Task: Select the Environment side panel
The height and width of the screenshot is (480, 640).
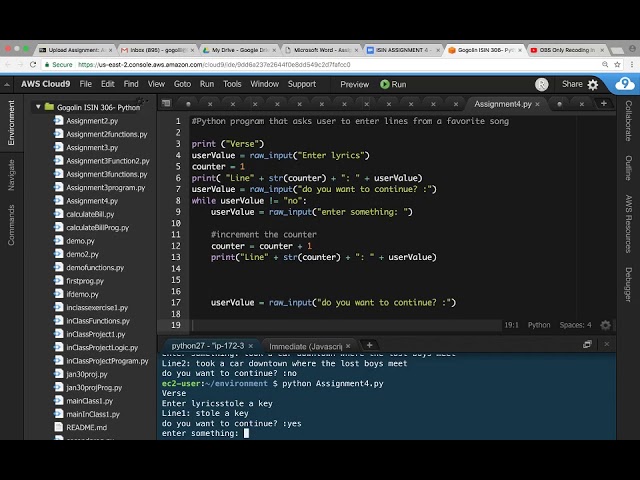Action: (11, 123)
